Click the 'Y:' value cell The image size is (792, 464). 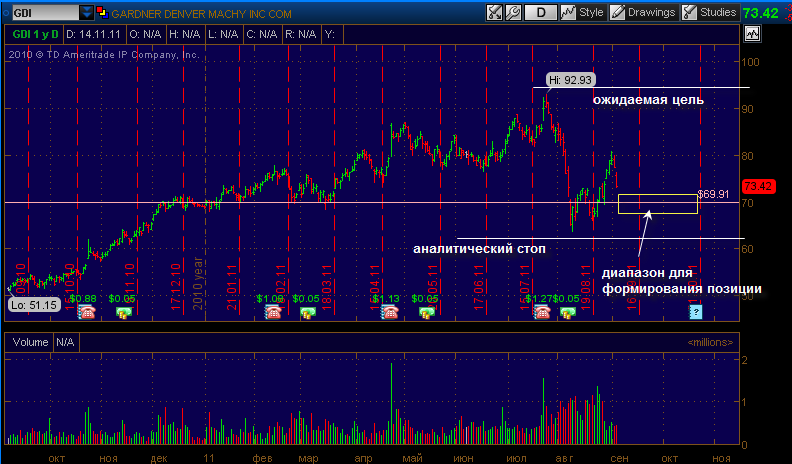(x=331, y=34)
